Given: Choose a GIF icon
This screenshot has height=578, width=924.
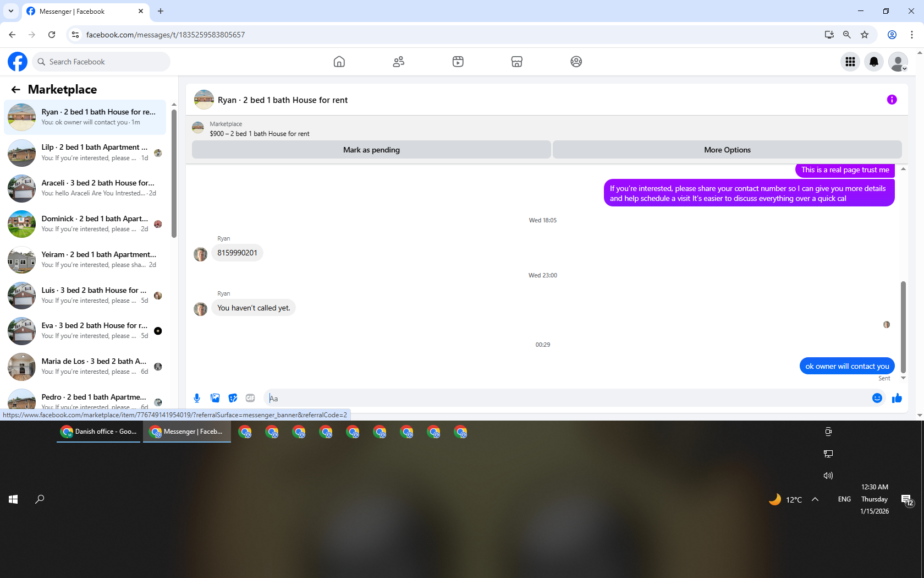Looking at the screenshot, I should point(250,398).
